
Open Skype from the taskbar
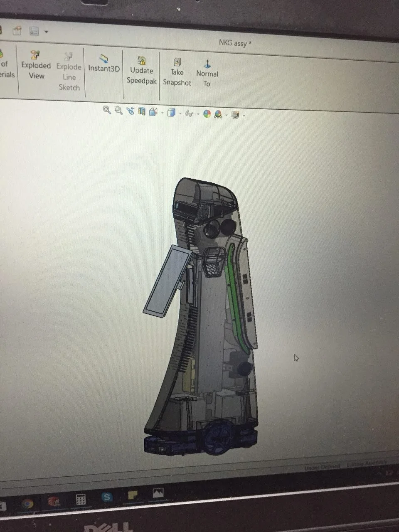point(107,497)
